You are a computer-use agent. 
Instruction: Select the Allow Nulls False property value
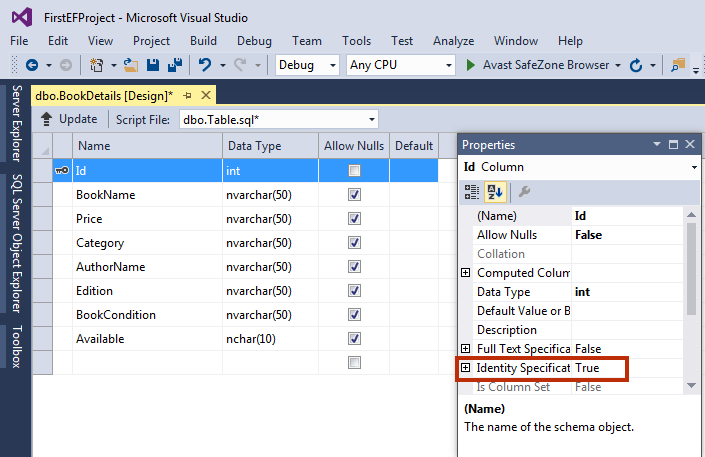pos(627,235)
